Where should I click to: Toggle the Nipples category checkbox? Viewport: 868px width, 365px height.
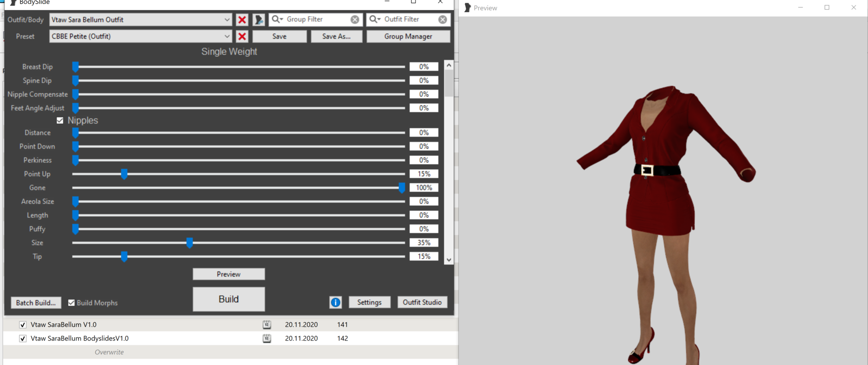(x=60, y=120)
